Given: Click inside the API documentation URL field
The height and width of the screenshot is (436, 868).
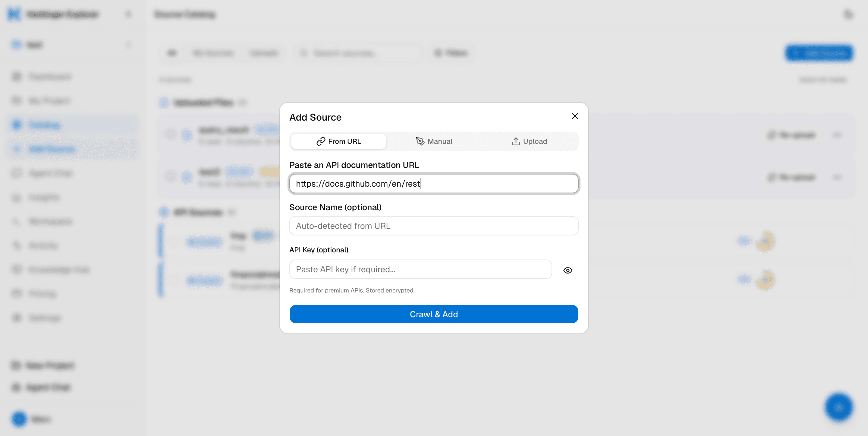Looking at the screenshot, I should [434, 183].
